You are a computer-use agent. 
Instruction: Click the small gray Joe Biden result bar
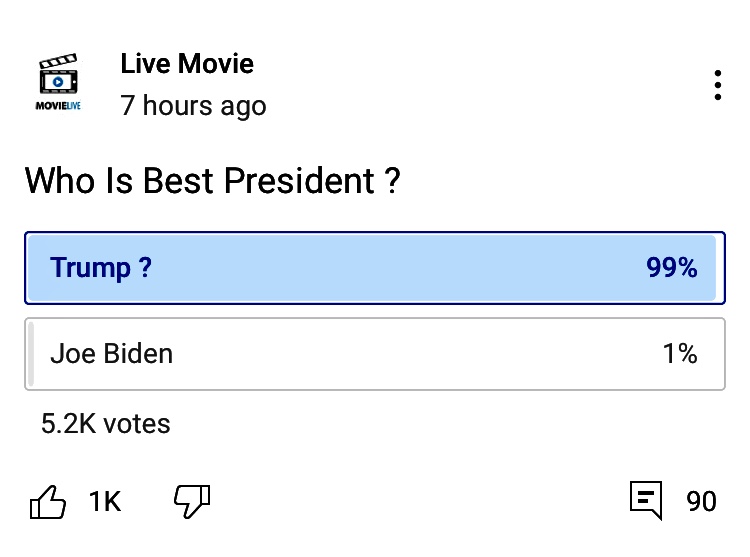pos(31,354)
